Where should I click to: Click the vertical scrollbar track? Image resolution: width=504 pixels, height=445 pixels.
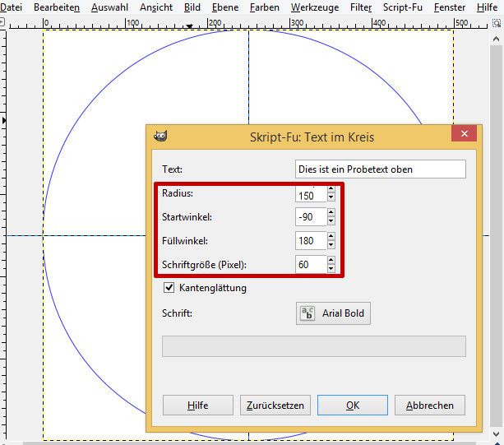pyautogui.click(x=496, y=236)
